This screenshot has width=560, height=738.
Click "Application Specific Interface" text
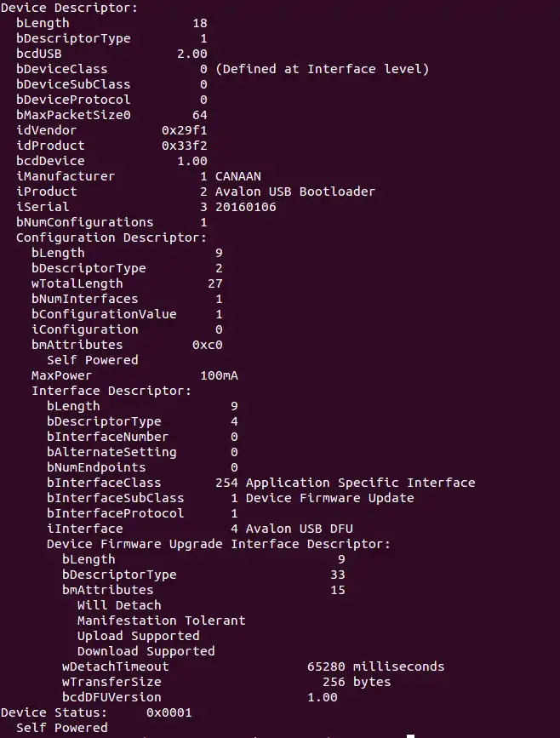pos(360,483)
